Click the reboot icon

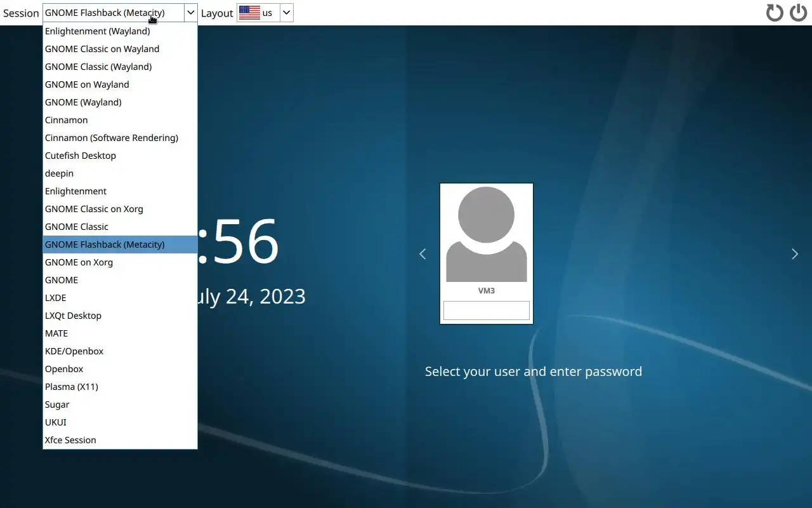[775, 13]
